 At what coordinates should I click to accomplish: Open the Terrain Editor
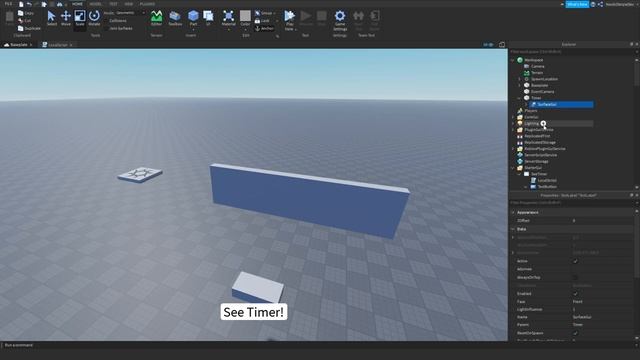(156, 18)
